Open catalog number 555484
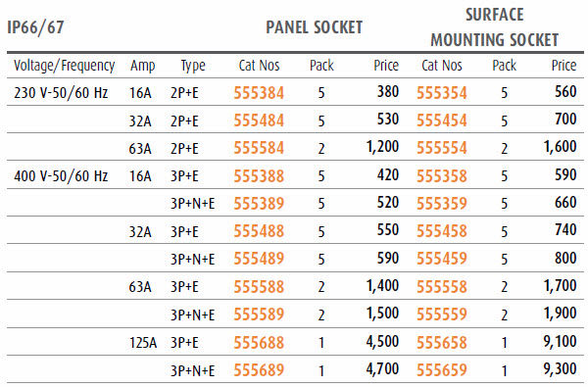This screenshot has height=387, width=588. (x=259, y=121)
